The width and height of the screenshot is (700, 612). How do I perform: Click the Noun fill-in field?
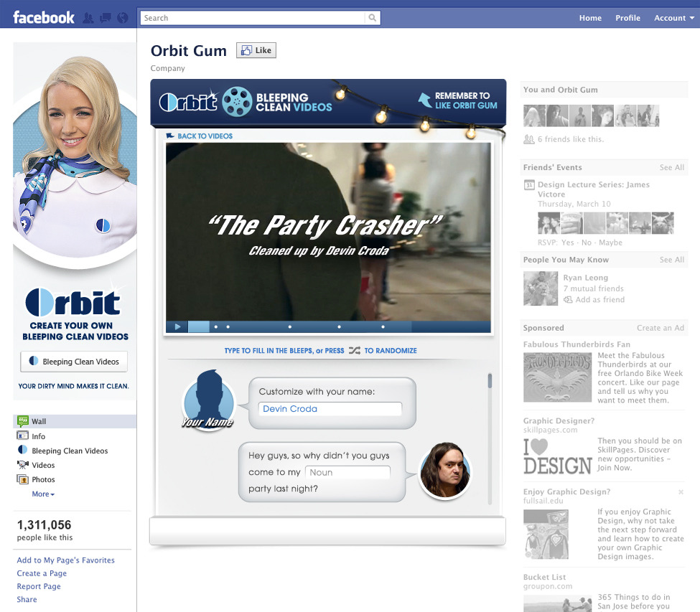tap(347, 472)
